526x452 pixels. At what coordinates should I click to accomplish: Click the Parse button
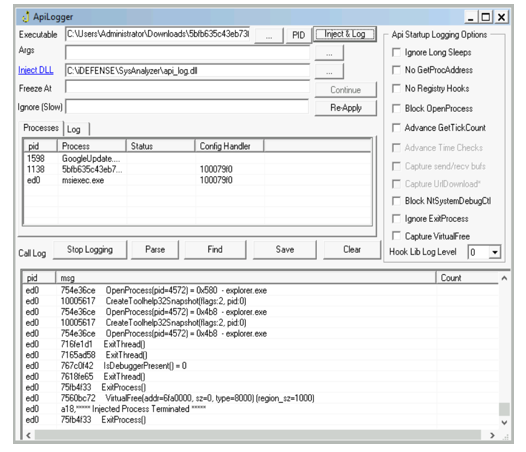[155, 250]
